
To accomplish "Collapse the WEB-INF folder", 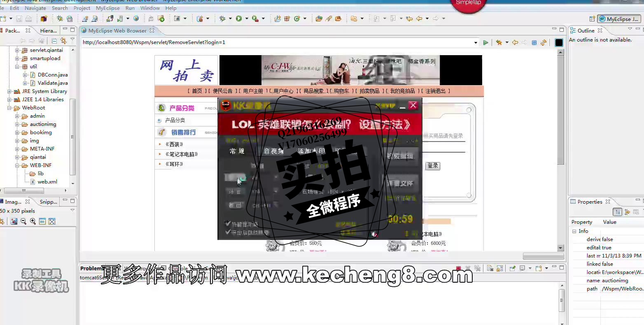I will [17, 165].
